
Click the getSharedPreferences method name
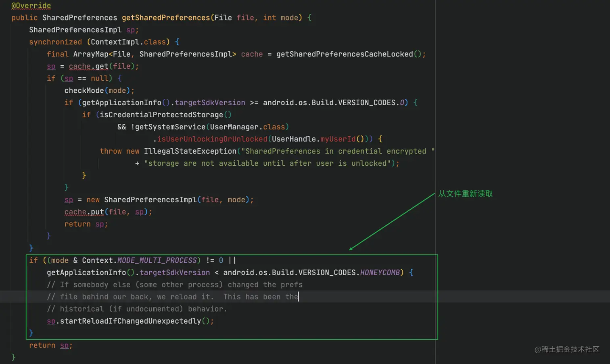(166, 18)
